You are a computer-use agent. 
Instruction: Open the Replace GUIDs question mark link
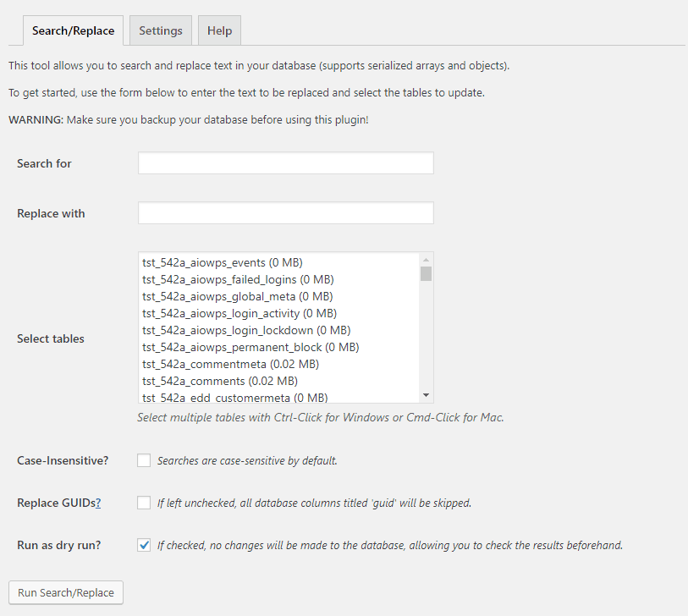coord(98,503)
